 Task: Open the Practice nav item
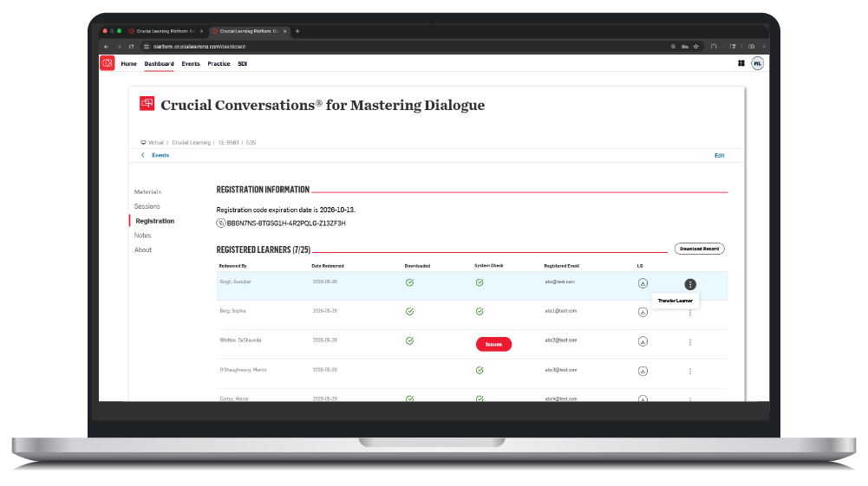(x=219, y=63)
